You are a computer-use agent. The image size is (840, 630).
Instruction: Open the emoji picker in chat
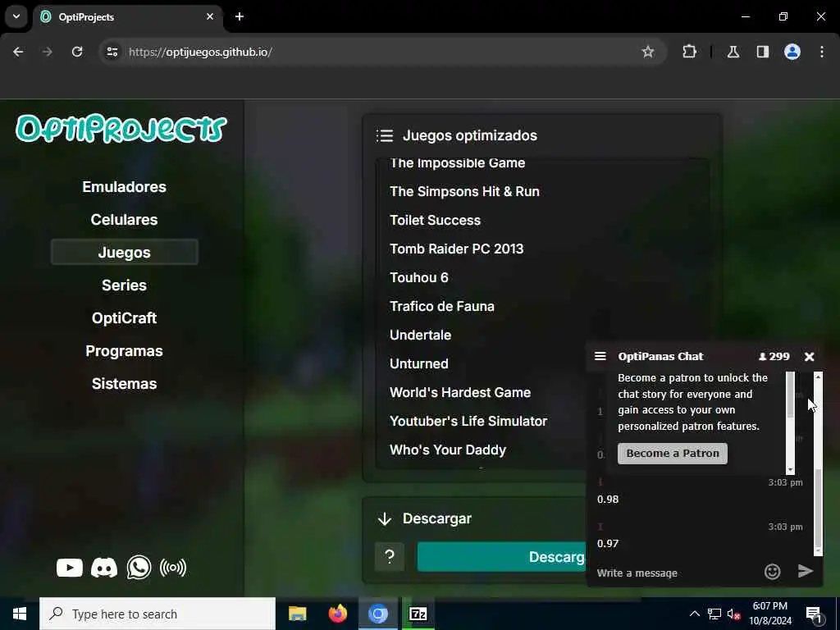coord(772,572)
